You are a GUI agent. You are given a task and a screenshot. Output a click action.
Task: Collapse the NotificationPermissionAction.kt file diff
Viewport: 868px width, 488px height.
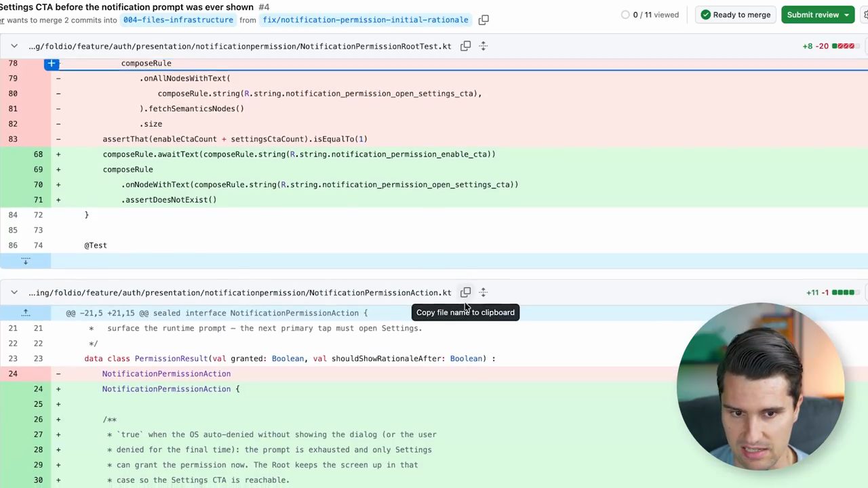point(14,292)
